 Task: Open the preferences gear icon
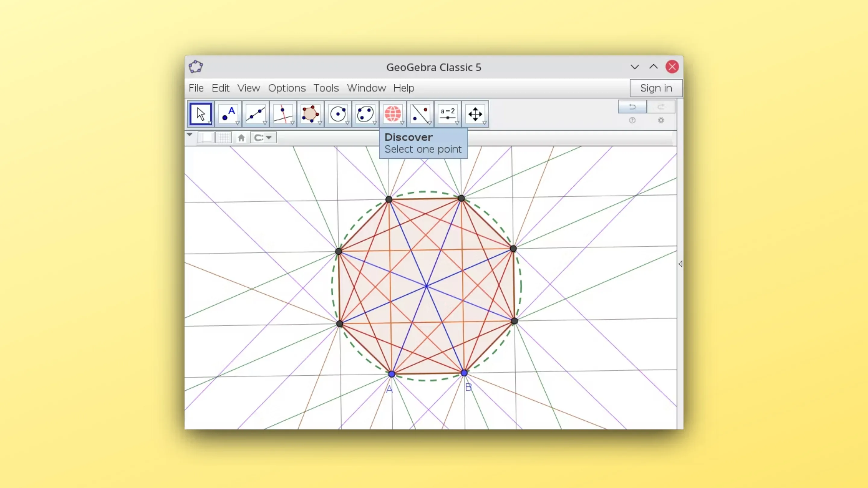(x=661, y=120)
